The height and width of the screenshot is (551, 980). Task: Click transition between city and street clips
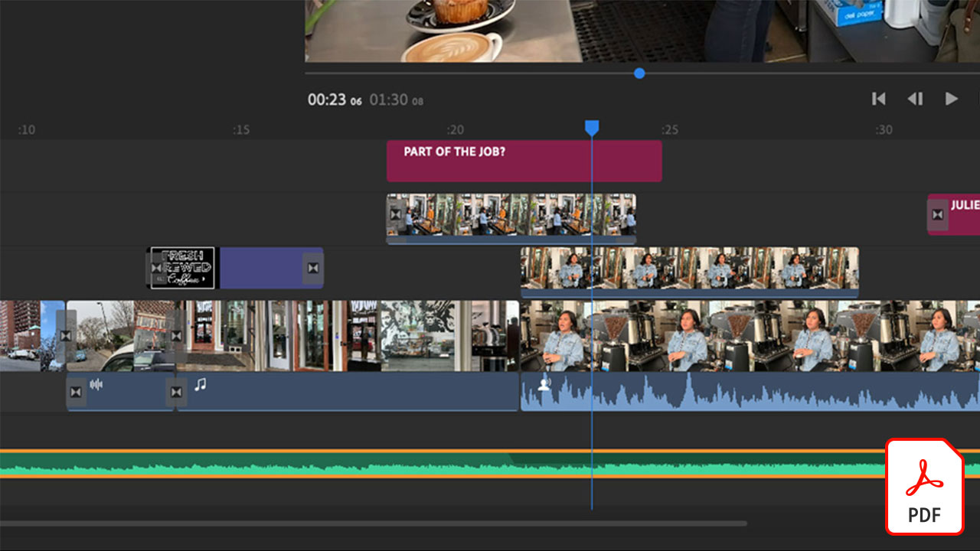66,336
